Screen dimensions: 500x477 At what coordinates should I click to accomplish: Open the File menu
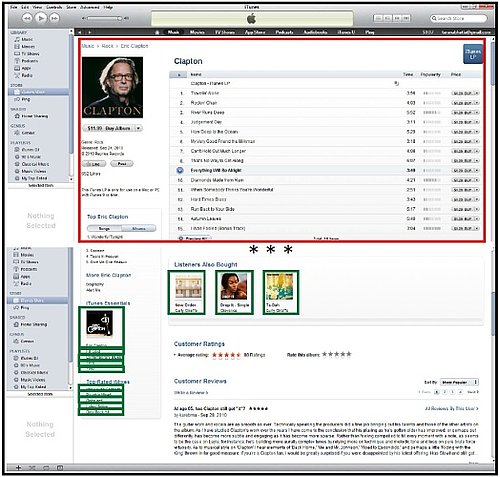tap(14, 7)
